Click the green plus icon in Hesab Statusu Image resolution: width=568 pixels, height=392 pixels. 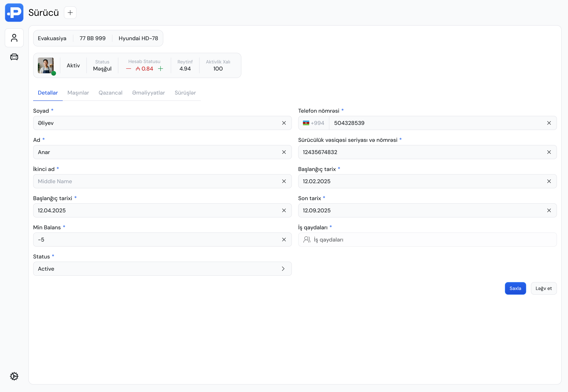(161, 69)
